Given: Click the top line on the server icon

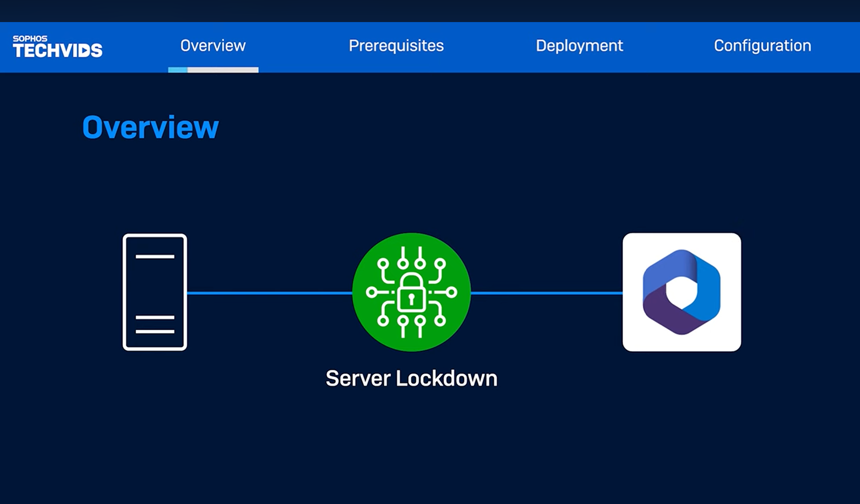Looking at the screenshot, I should point(155,256).
